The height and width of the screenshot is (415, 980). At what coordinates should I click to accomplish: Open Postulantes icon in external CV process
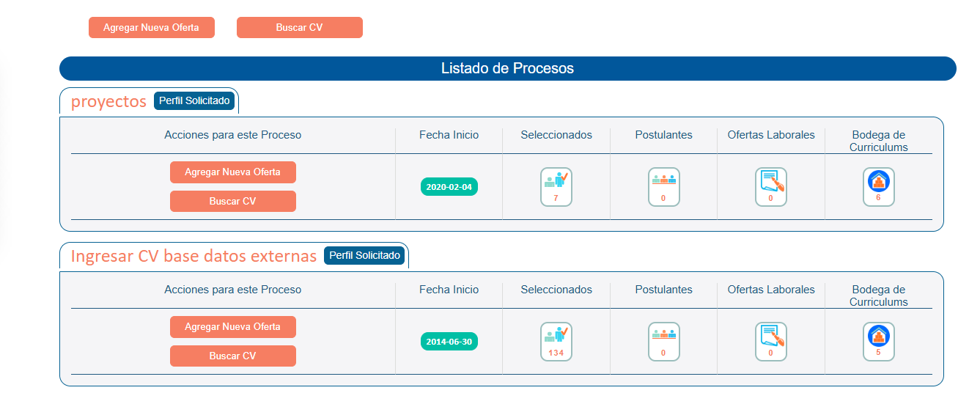(x=663, y=342)
